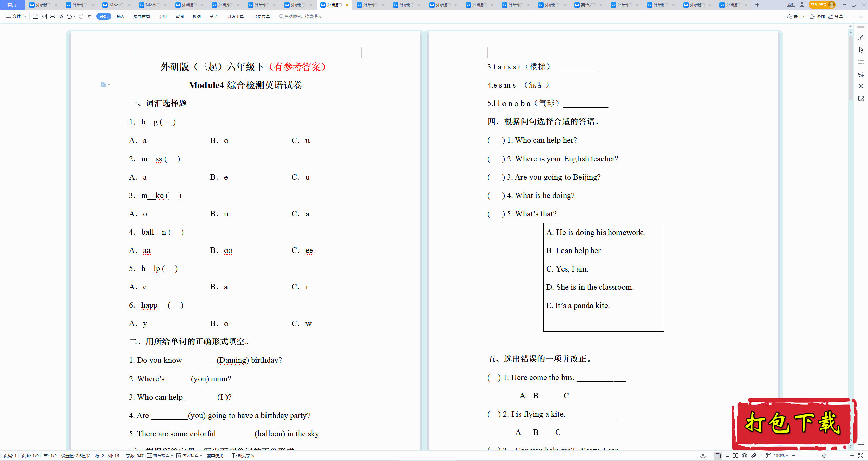Click the reading book icon in right sidebar
The image size is (868, 461).
point(861,99)
